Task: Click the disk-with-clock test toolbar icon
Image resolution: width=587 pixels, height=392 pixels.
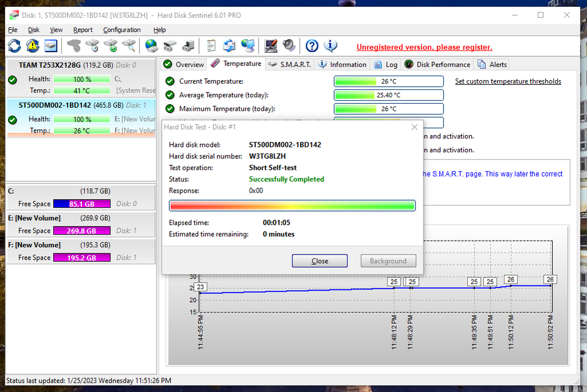Action: 92,46
